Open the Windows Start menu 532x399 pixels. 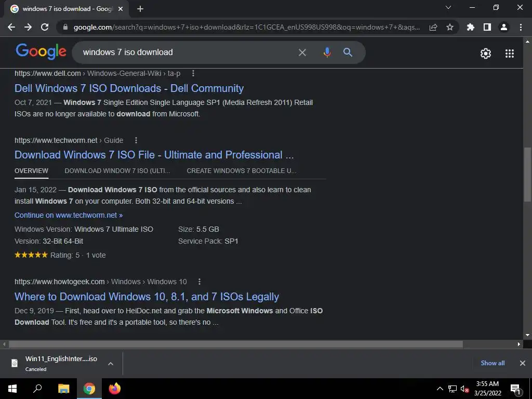click(12, 389)
